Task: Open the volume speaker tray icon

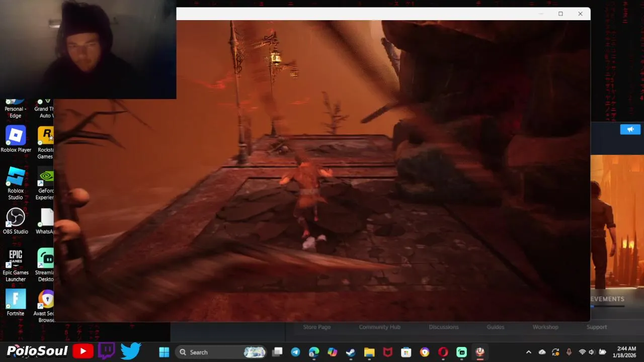Action: (592, 352)
